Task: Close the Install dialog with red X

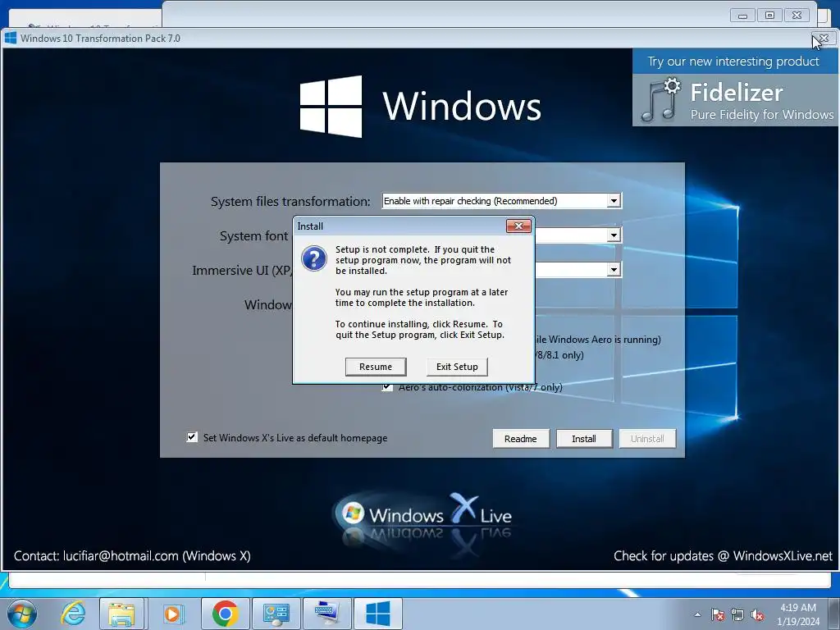Action: tap(518, 226)
